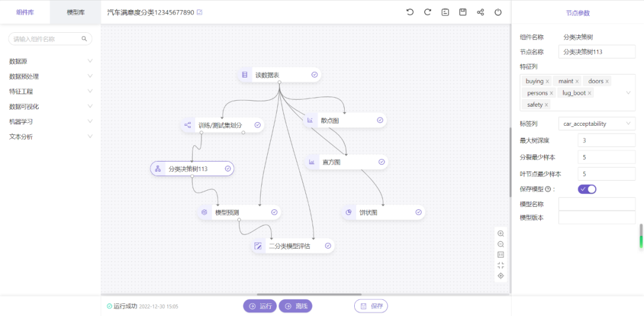The height and width of the screenshot is (316, 644).
Task: Select the 模型预测 node label
Action: point(227,212)
